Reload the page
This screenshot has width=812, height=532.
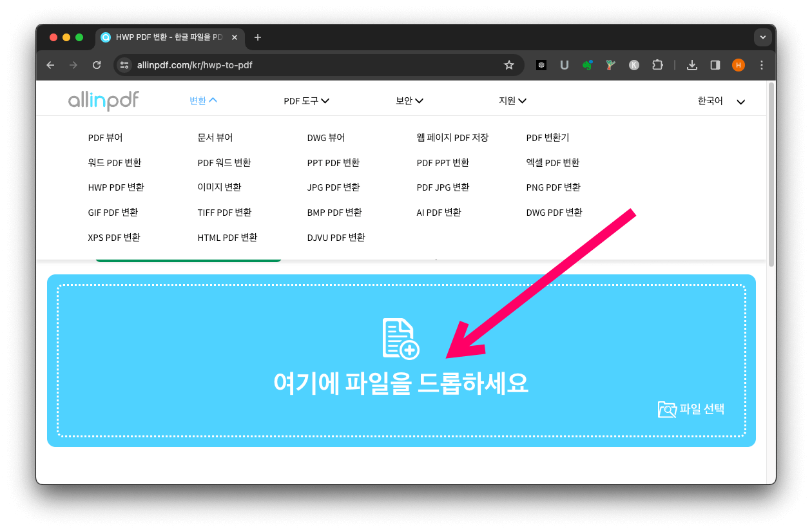point(97,65)
